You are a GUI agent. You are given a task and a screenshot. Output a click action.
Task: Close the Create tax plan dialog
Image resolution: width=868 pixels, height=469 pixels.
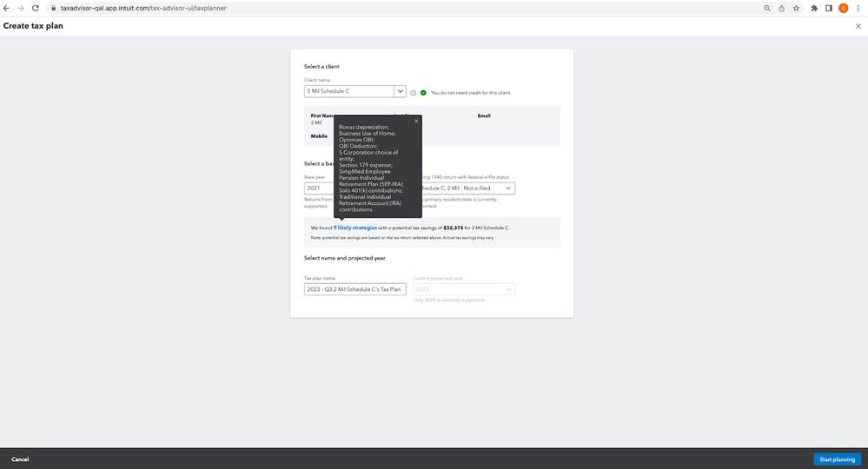click(x=858, y=26)
